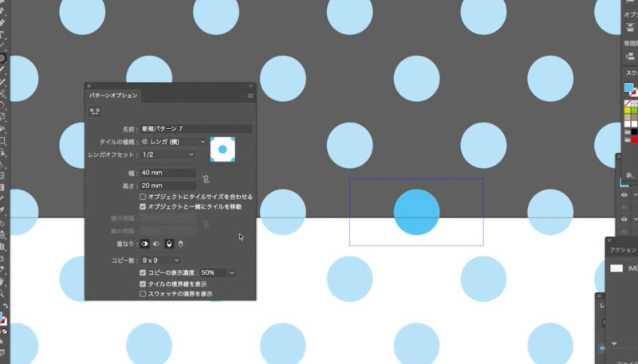The height and width of the screenshot is (364, 638).
Task: Click the Pattern Tile Tool icon
Action: pyautogui.click(x=95, y=112)
